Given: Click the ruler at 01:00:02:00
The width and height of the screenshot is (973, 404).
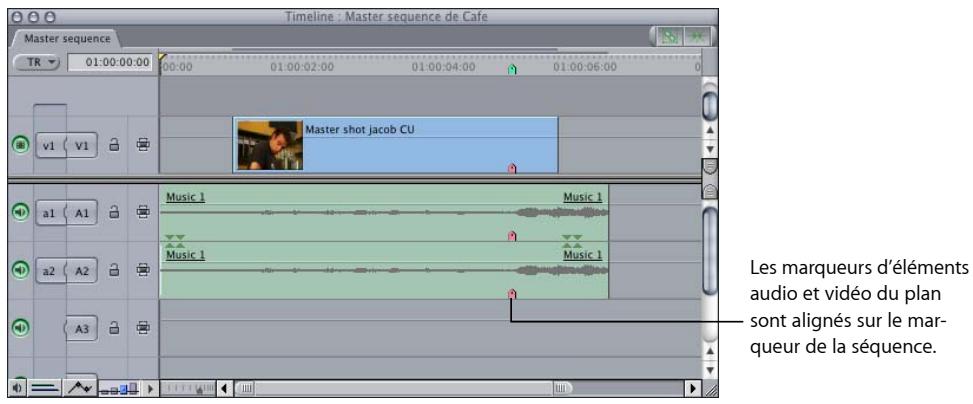Looking at the screenshot, I should tap(302, 67).
